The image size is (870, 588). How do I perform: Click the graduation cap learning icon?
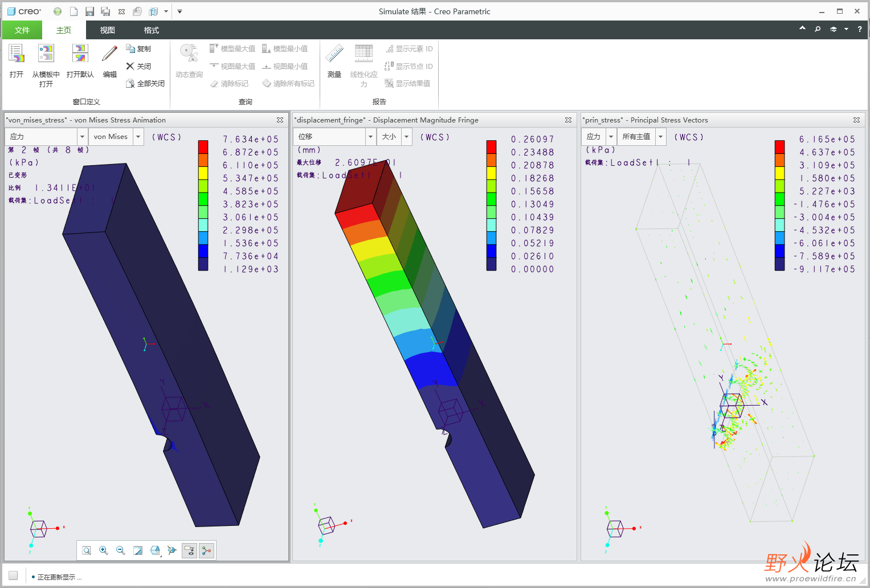(834, 29)
